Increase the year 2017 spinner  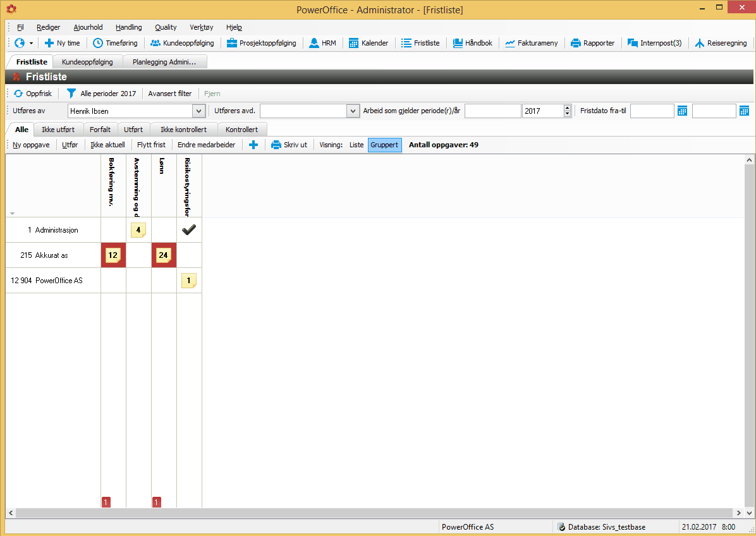(x=568, y=108)
